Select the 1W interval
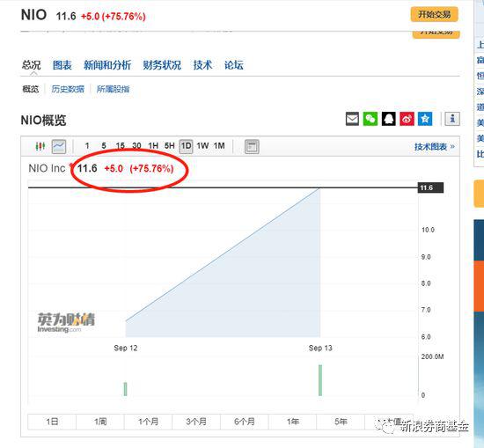 tap(202, 146)
